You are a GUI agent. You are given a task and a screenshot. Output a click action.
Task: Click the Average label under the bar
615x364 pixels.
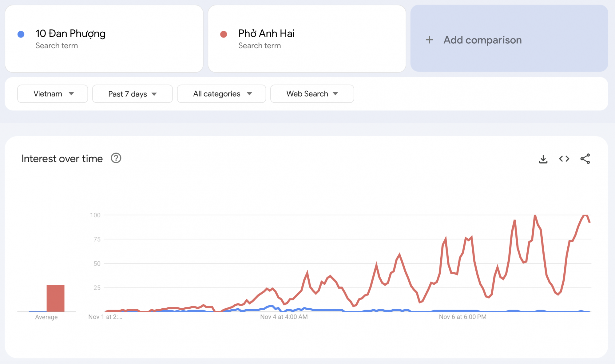click(x=46, y=317)
